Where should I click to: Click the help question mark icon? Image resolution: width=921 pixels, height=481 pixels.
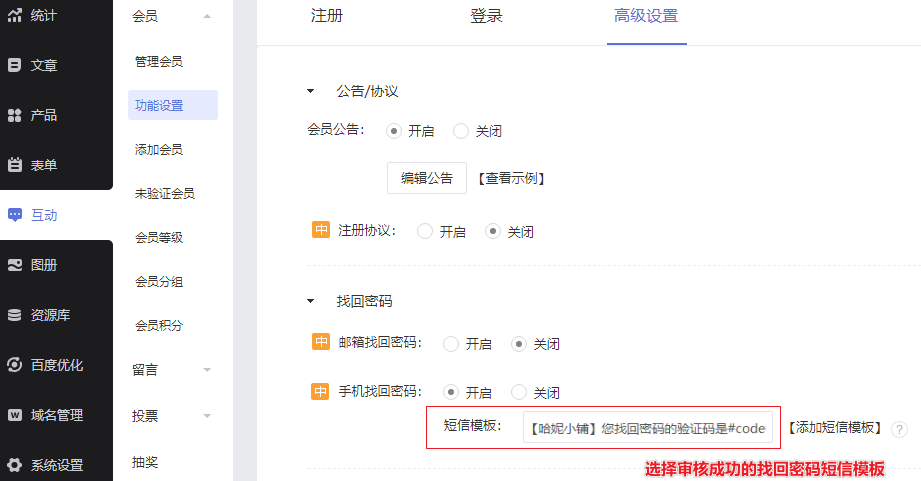click(900, 429)
